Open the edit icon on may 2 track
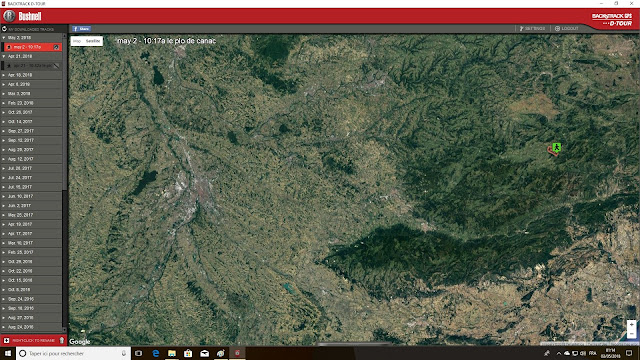The width and height of the screenshot is (640, 360). tap(56, 47)
